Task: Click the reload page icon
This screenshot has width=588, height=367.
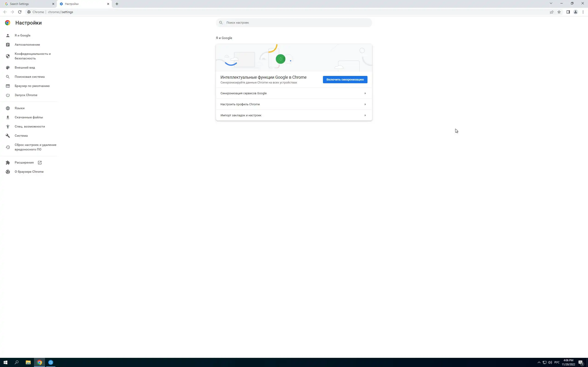Action: click(x=20, y=12)
